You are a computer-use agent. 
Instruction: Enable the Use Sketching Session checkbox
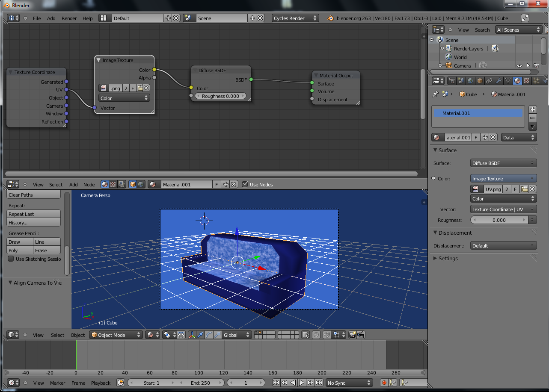pos(11,259)
